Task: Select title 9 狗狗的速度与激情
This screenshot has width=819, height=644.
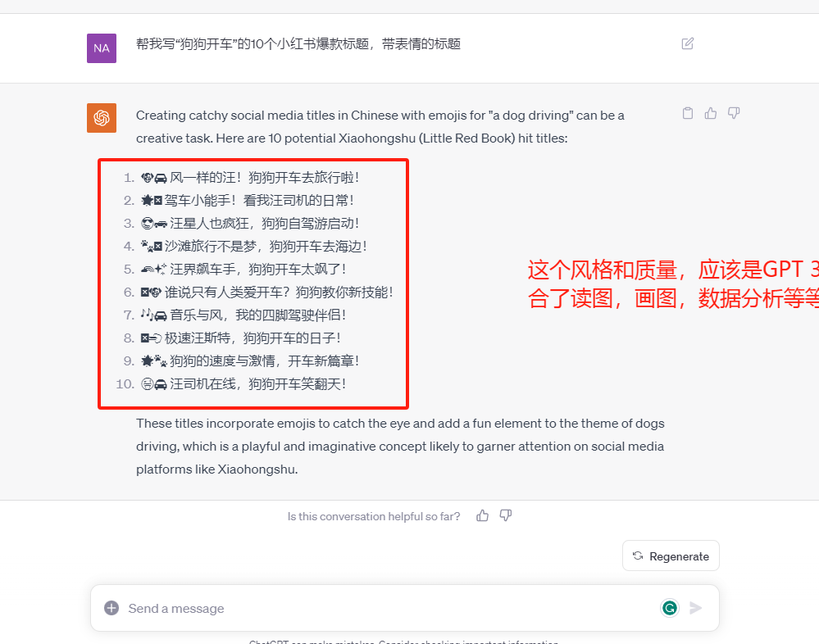Action: coord(250,361)
